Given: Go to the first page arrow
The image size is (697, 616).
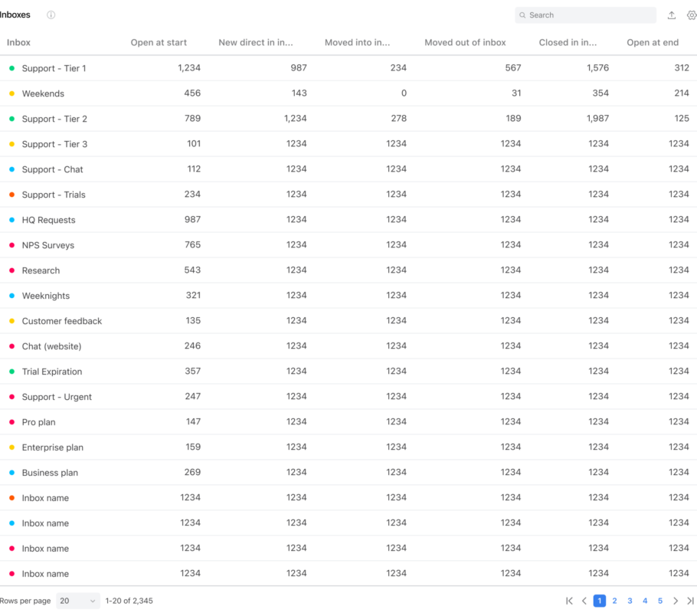Looking at the screenshot, I should click(569, 601).
